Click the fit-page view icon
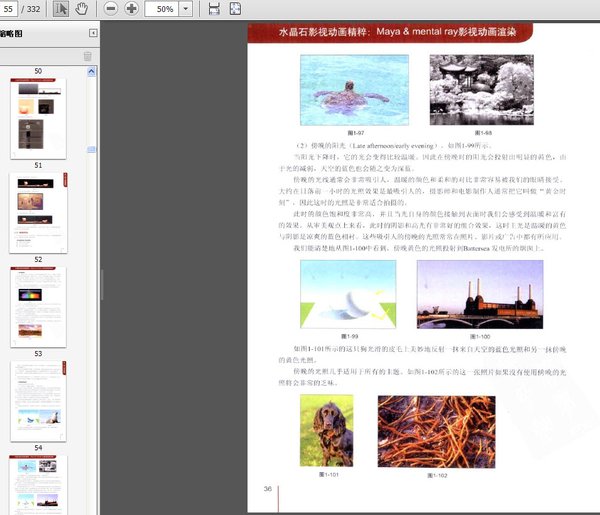 (x=235, y=9)
